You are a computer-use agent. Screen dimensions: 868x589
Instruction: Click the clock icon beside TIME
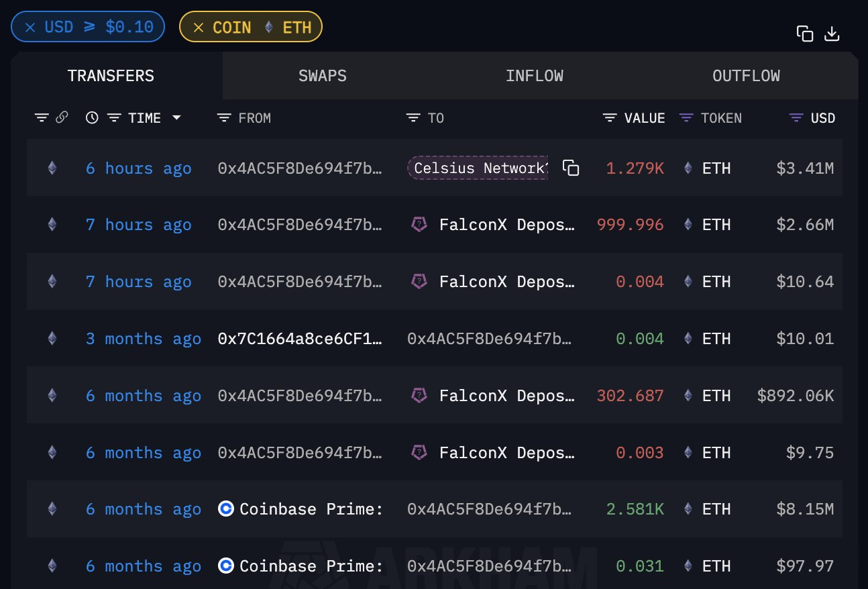tap(93, 118)
